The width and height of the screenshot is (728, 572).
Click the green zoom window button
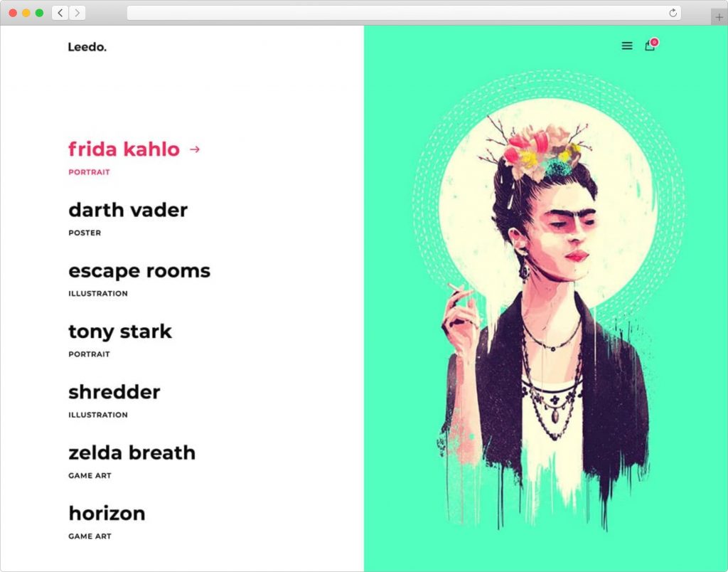click(x=40, y=13)
